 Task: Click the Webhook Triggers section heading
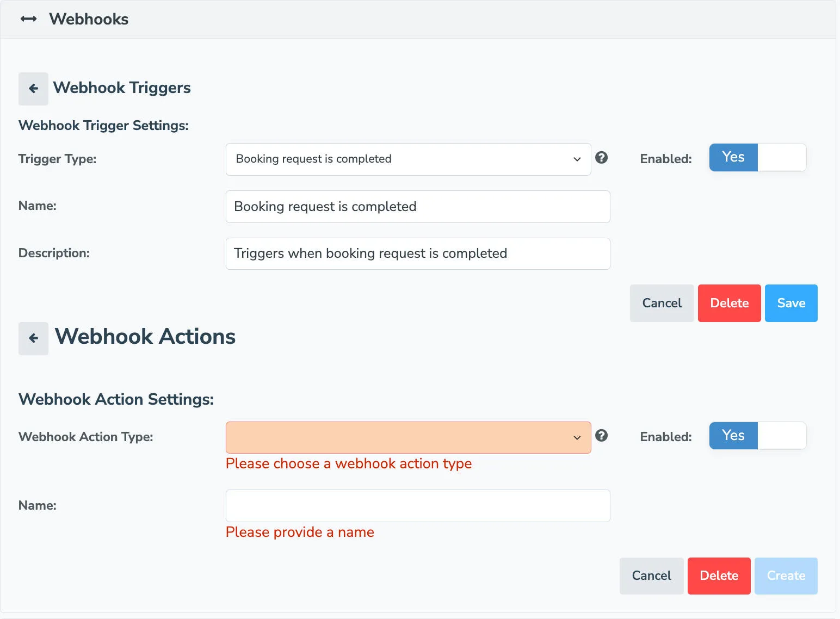tap(121, 88)
